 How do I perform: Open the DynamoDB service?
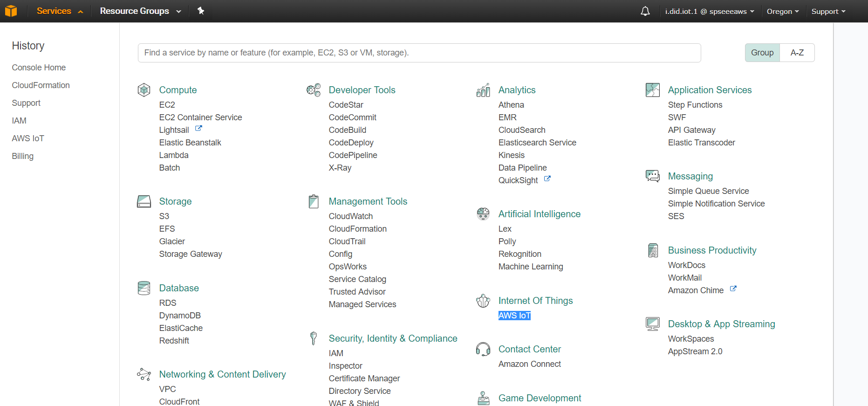click(x=180, y=316)
